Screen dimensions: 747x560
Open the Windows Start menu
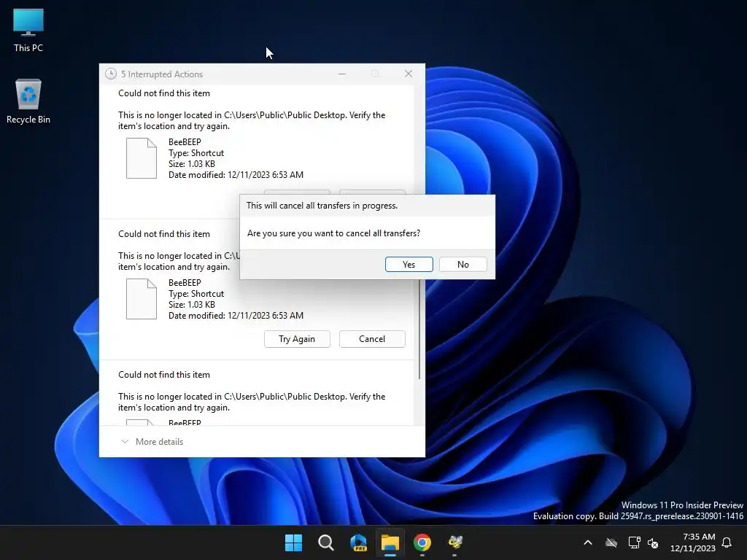point(293,542)
